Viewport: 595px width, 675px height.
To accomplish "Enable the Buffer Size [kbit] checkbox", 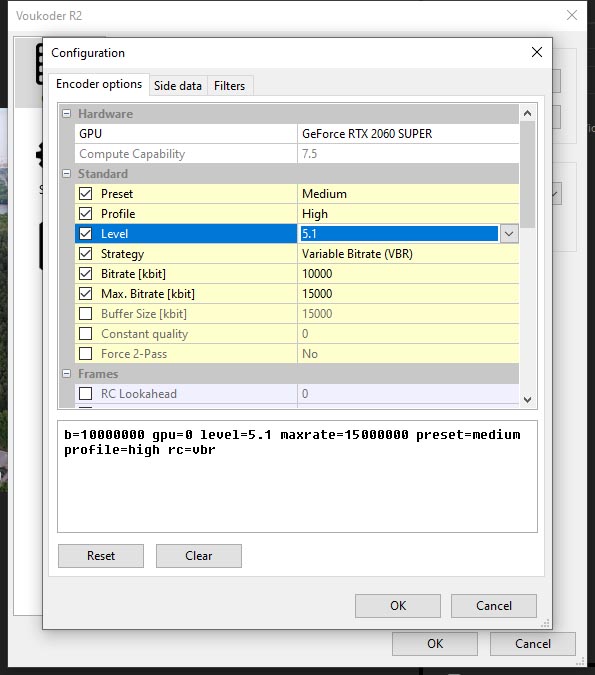I will coord(86,313).
